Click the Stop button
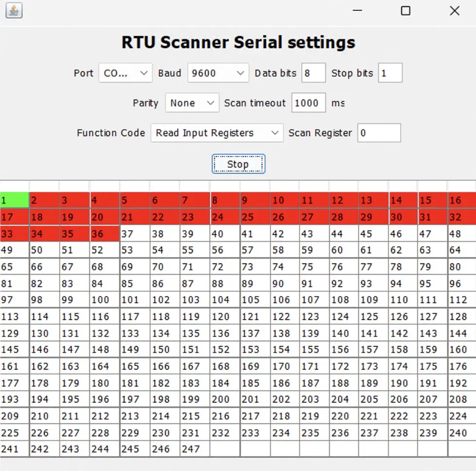 (x=238, y=164)
